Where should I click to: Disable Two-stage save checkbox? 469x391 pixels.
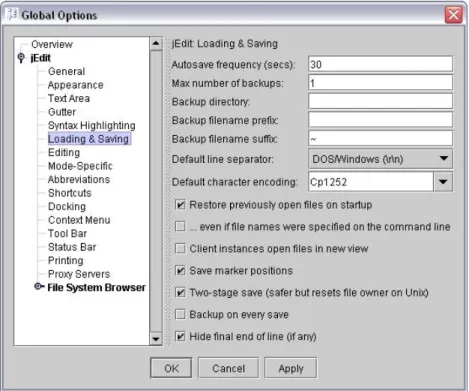[x=180, y=293]
